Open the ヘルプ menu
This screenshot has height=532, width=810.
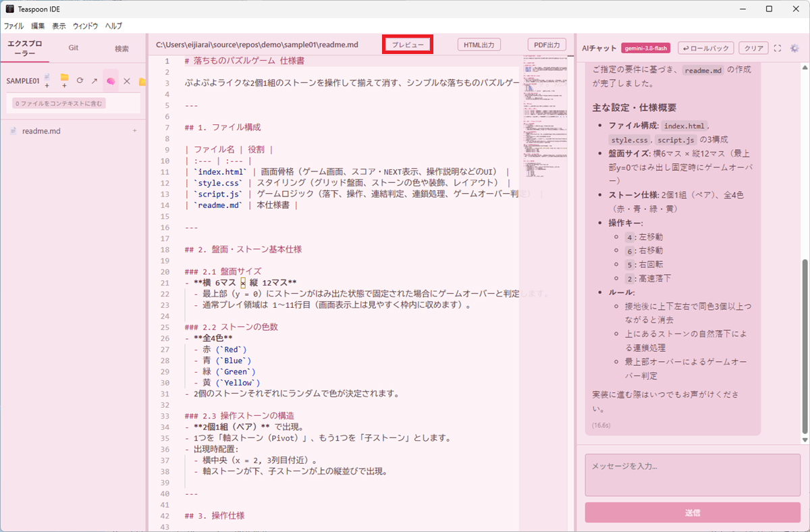coord(113,26)
